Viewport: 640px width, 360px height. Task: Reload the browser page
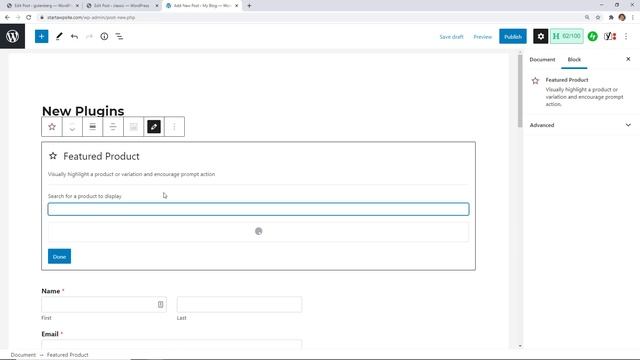coord(29,18)
